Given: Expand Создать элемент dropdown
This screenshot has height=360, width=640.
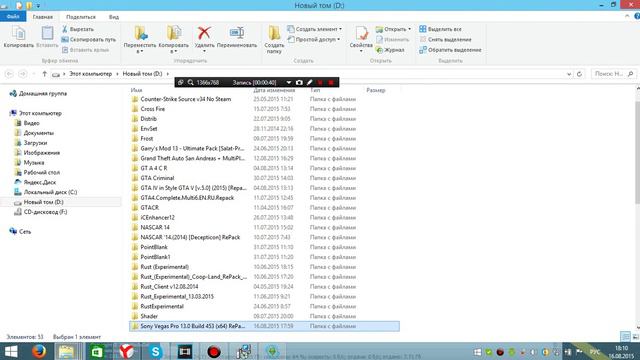Looking at the screenshot, I should pyautogui.click(x=315, y=29).
